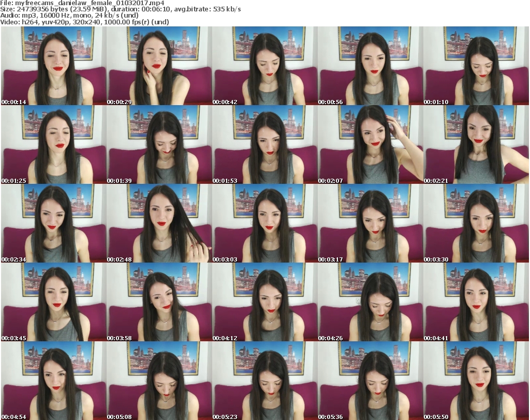Select the frame labeled 00:05:08
Image resolution: width=530 pixels, height=420 pixels.
tap(159, 381)
